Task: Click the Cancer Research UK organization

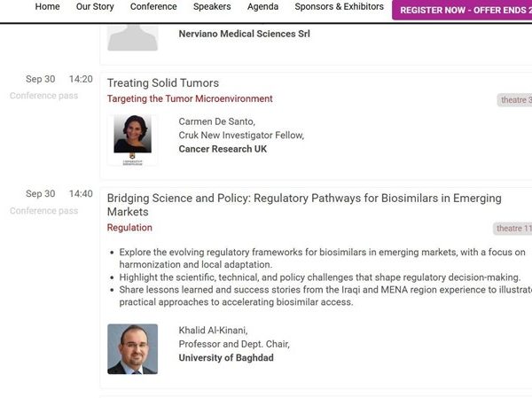Action: tap(223, 150)
